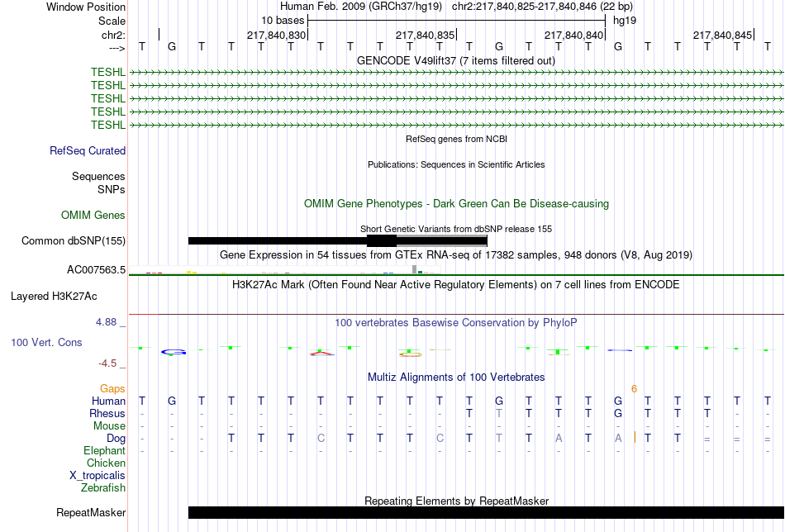
Task: Open the Publications: Sequences in Scientific Articles title
Action: [x=456, y=164]
